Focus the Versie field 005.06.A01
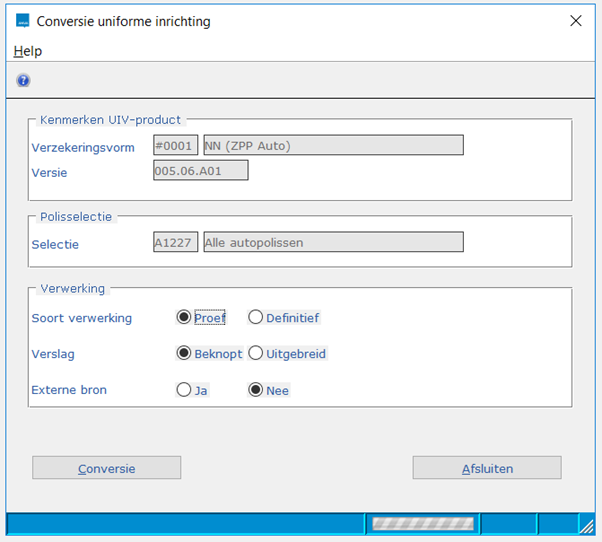The width and height of the screenshot is (602, 542). coord(200,171)
